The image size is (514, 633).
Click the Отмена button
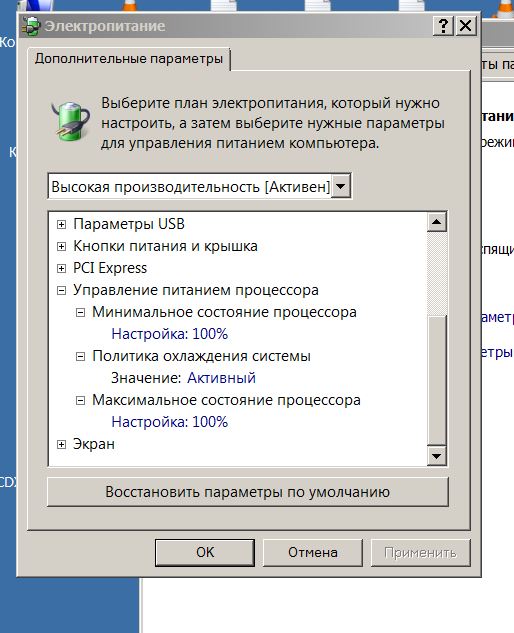(313, 552)
